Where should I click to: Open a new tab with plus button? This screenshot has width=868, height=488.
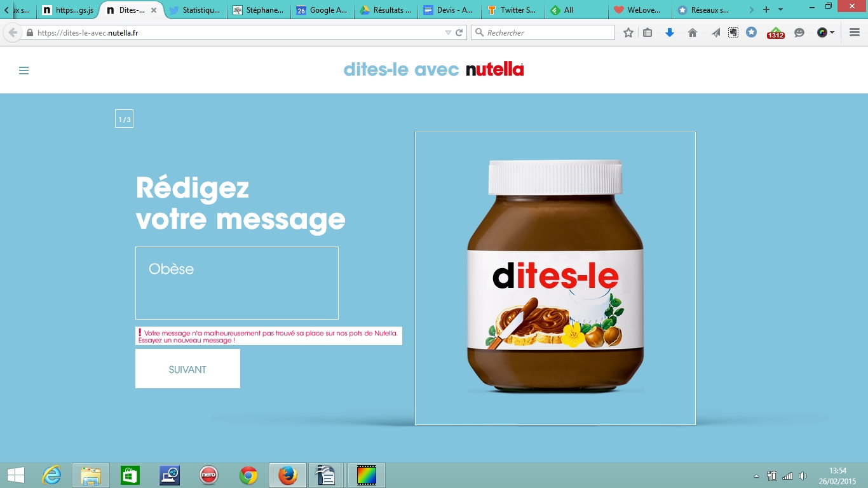766,10
